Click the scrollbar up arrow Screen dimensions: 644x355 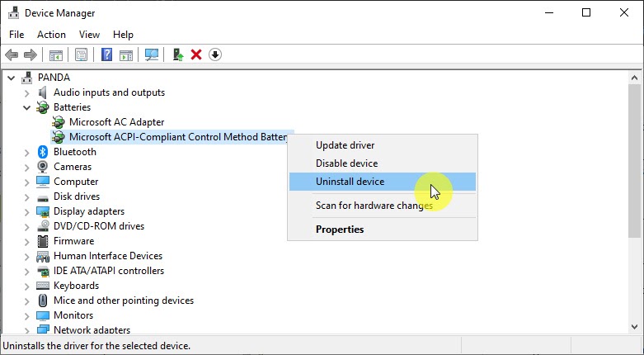pyautogui.click(x=635, y=78)
